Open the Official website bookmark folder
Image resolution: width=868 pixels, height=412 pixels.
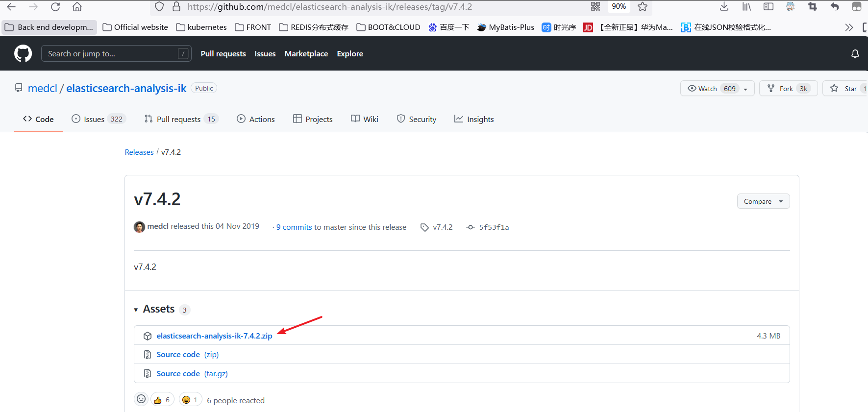tap(135, 27)
